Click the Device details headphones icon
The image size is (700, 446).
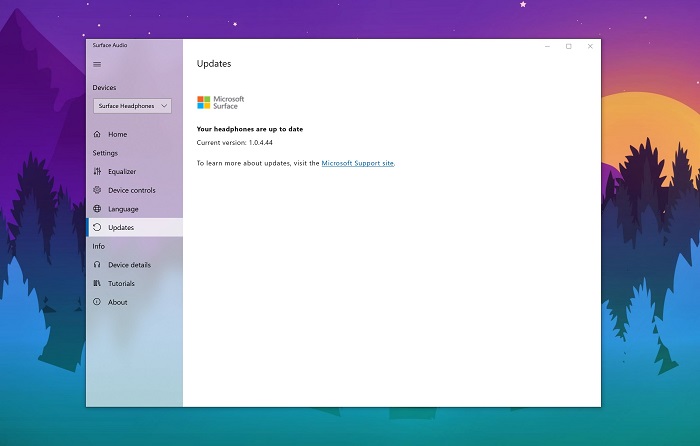pos(97,265)
